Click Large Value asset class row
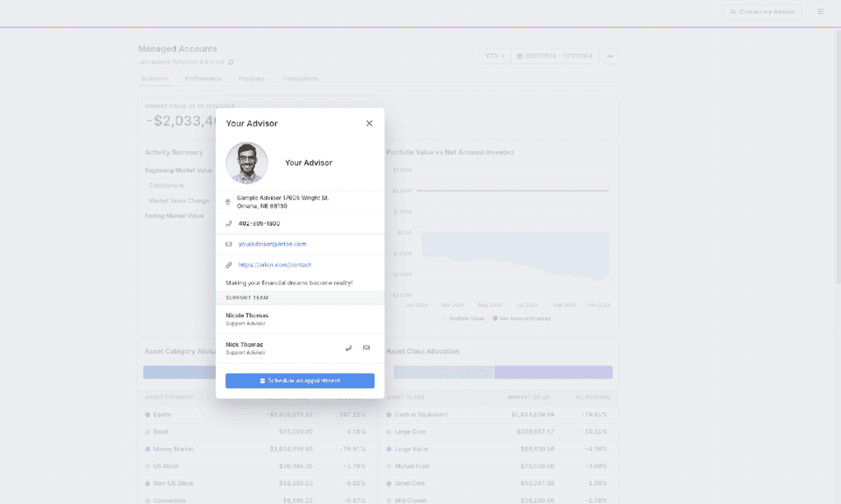The height and width of the screenshot is (504, 841). 499,449
